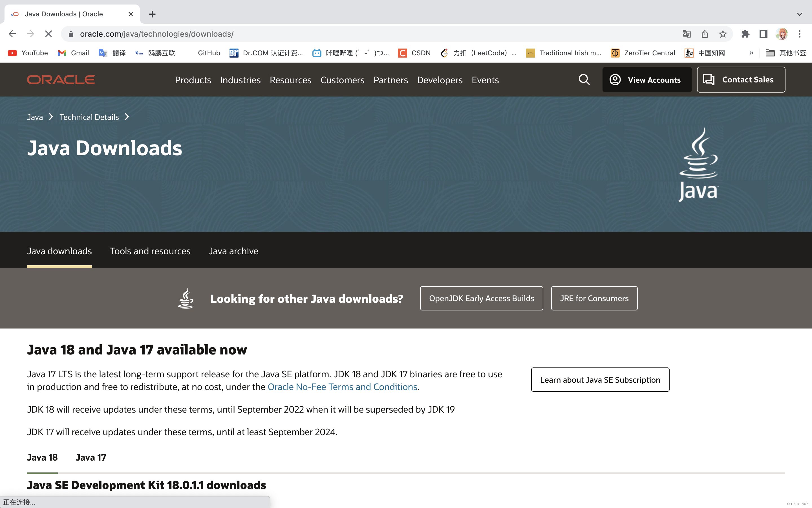Image resolution: width=812 pixels, height=508 pixels.
Task: Open the CSDN bookmark
Action: click(x=414, y=53)
